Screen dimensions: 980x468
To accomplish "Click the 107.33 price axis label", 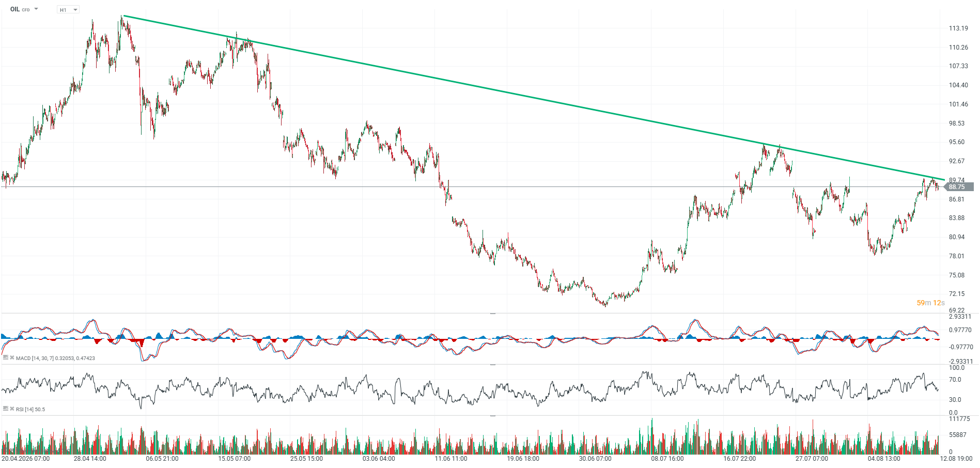I will click(x=958, y=66).
